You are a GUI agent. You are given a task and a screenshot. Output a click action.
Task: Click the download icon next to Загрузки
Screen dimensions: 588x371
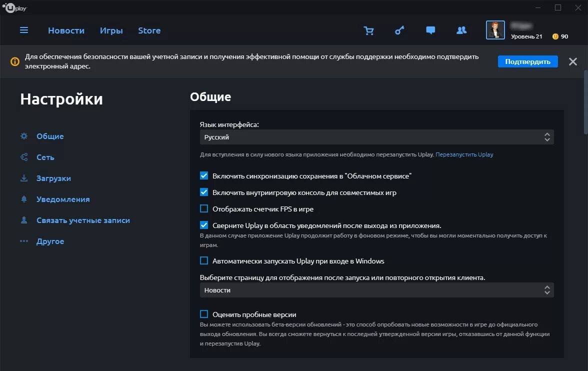click(x=24, y=178)
